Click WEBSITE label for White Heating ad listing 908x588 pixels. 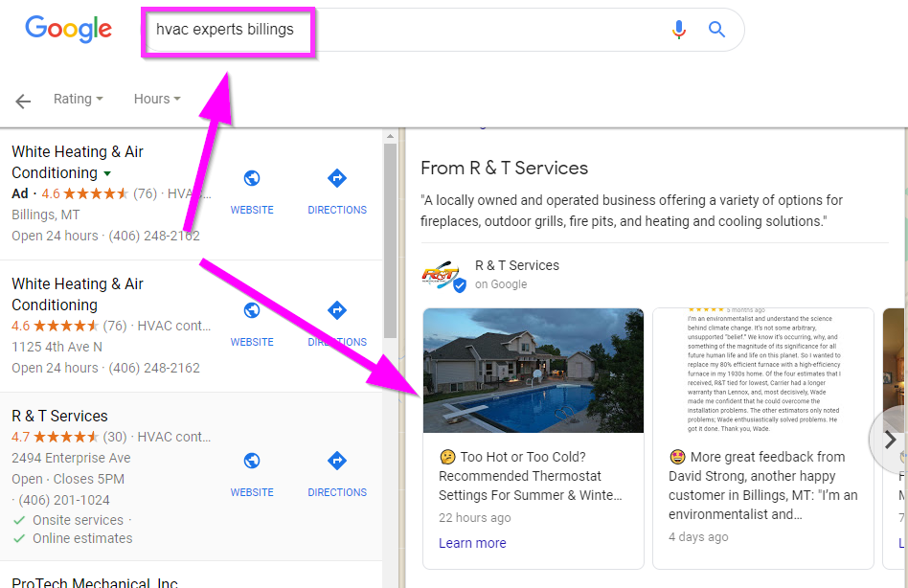point(252,210)
